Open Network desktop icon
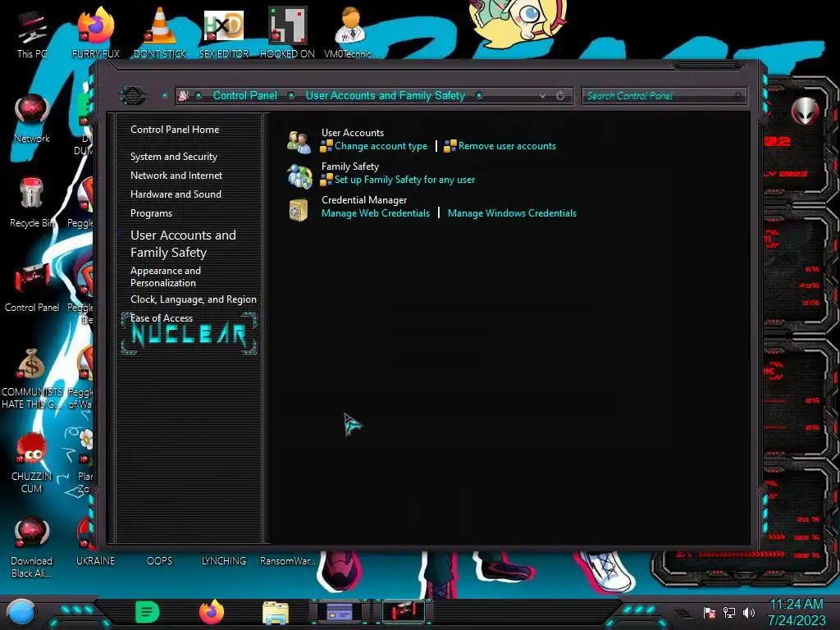840x630 pixels. [32, 118]
